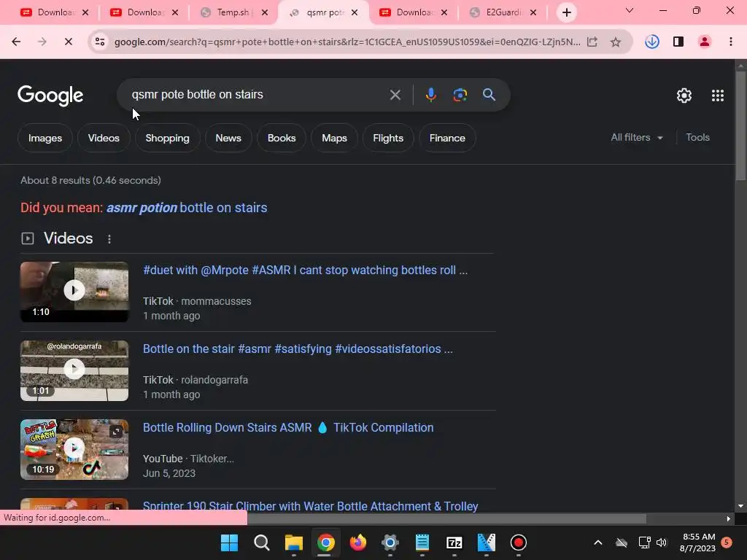Open Windows Start menu
The height and width of the screenshot is (560, 747).
[229, 542]
